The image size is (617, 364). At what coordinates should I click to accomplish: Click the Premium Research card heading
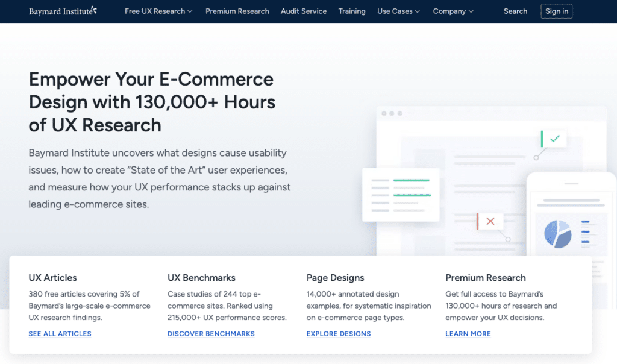[486, 278]
